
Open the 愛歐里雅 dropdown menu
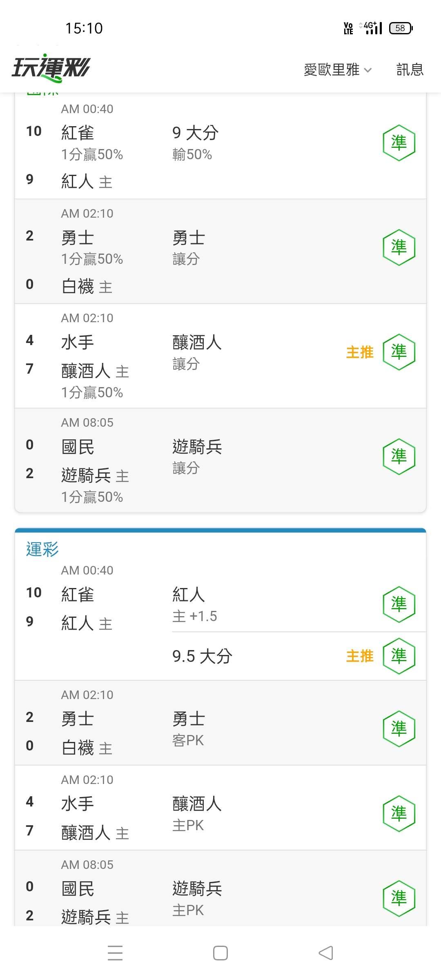[338, 70]
